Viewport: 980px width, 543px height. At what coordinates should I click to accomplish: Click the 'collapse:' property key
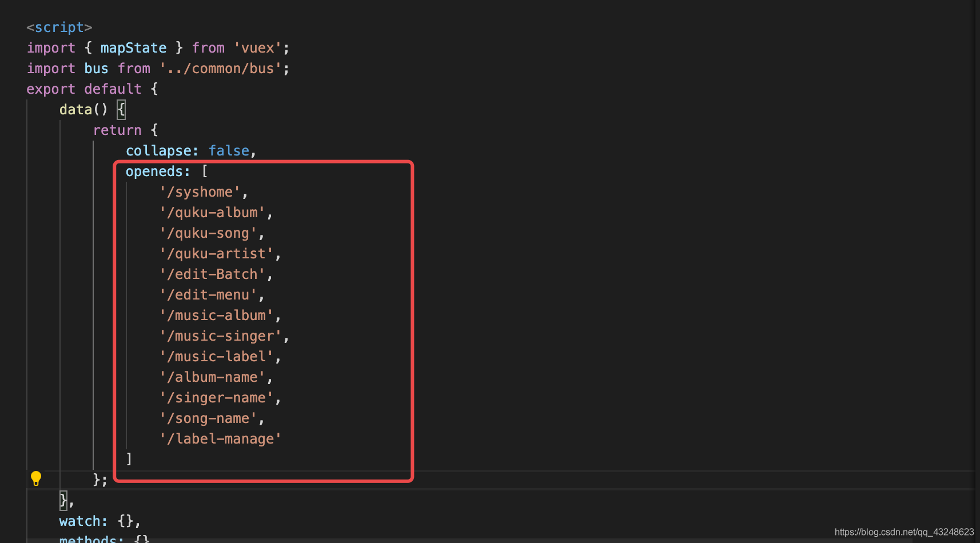162,151
